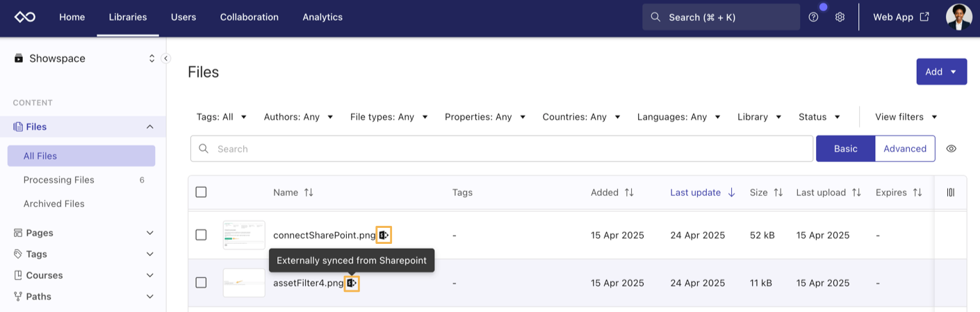Click the Add button
Viewport: 980px width, 312px height.
tap(941, 72)
